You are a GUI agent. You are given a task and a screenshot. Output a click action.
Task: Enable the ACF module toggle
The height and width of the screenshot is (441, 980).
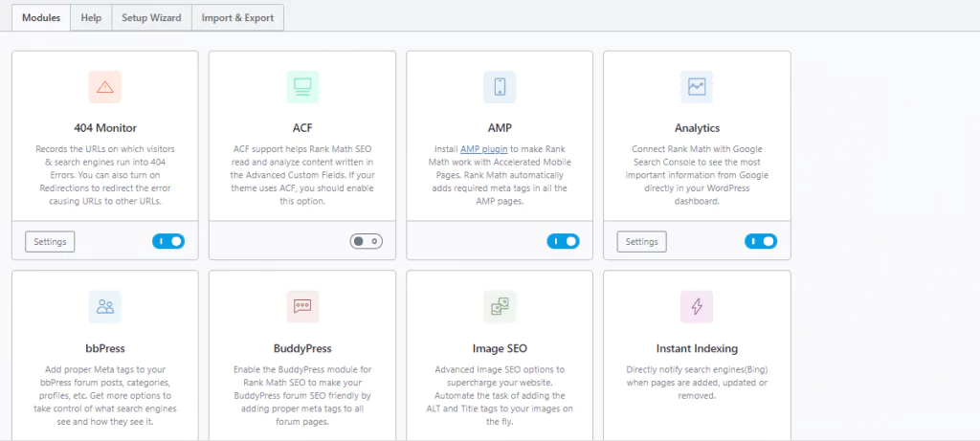(x=367, y=241)
